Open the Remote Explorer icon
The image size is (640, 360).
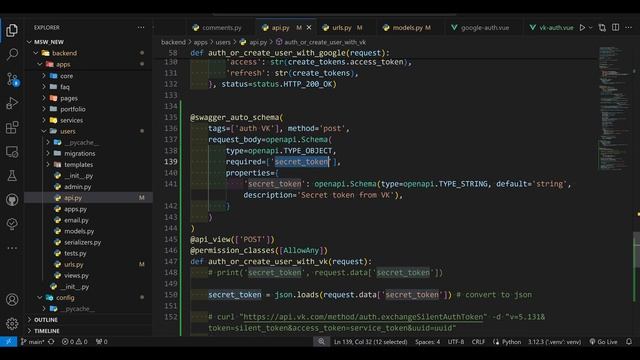[12, 152]
